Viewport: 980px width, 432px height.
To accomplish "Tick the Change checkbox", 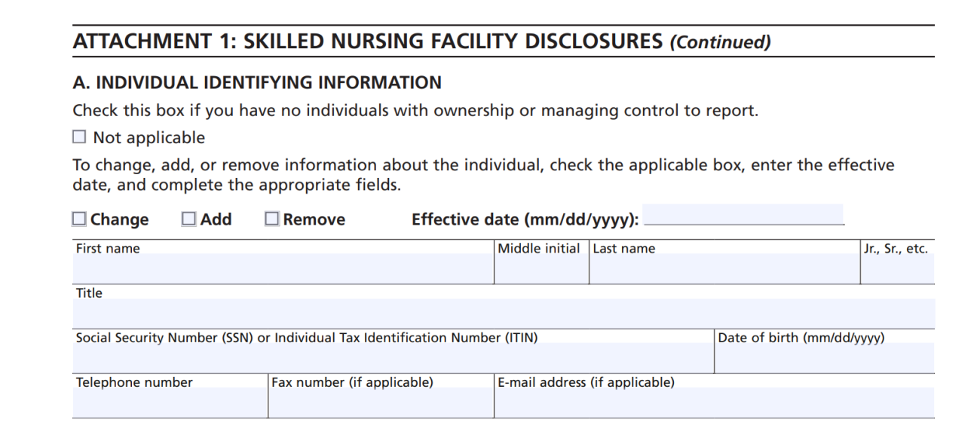I will tap(79, 219).
